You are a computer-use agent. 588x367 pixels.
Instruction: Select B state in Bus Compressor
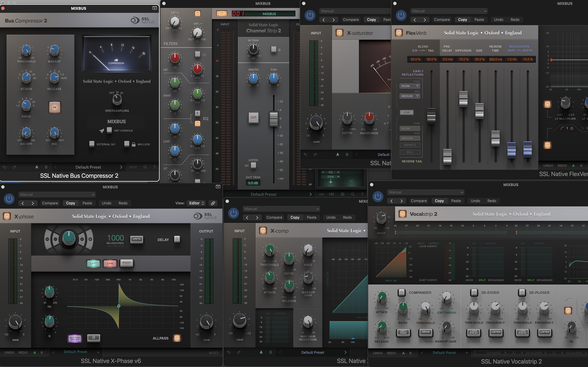[x=46, y=167]
